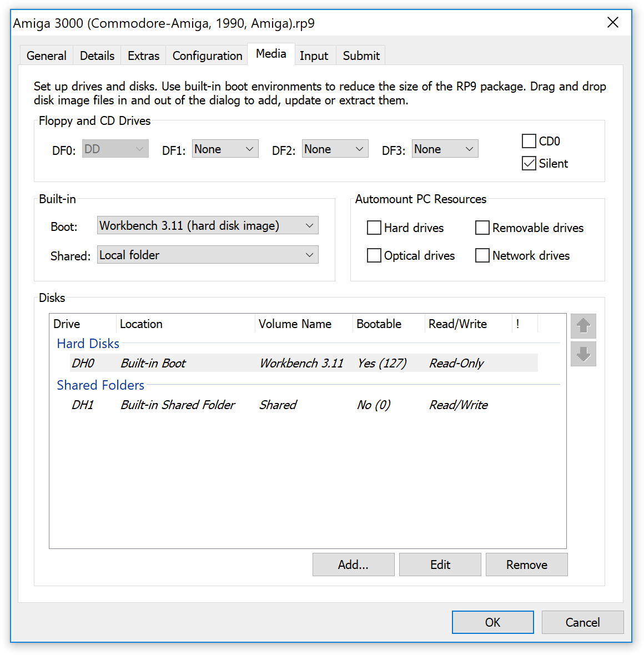Switch to the Configuration tab

[x=207, y=56]
